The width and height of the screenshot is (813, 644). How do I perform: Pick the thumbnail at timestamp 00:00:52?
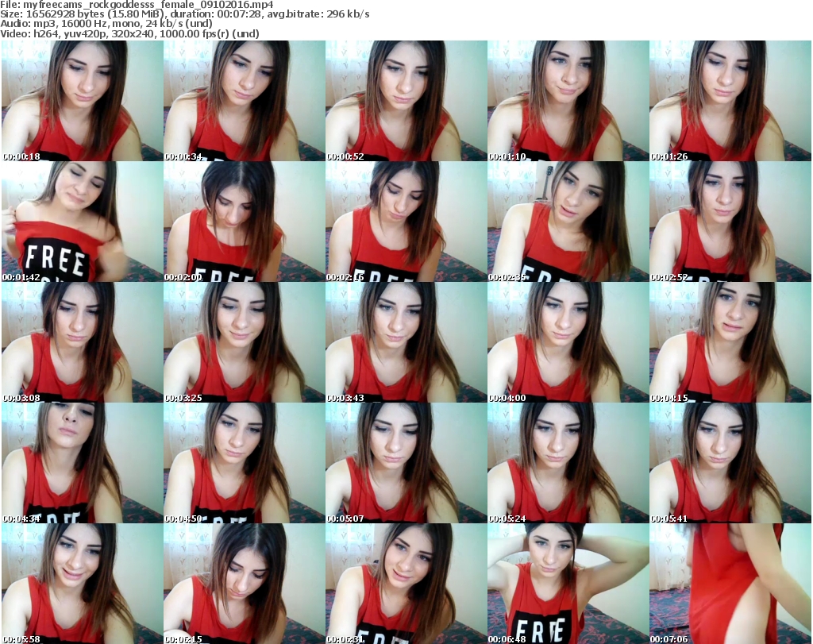[406, 101]
